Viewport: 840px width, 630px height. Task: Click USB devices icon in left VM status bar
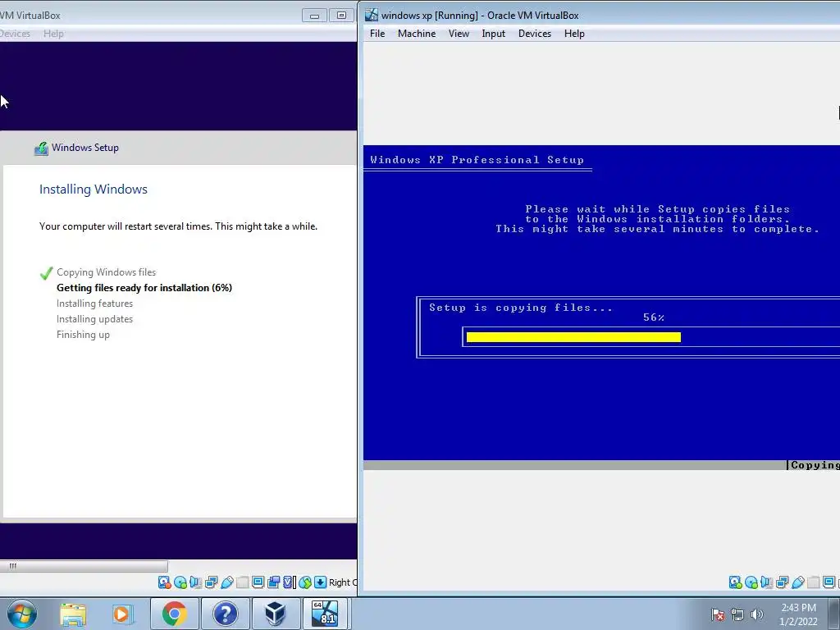226,582
